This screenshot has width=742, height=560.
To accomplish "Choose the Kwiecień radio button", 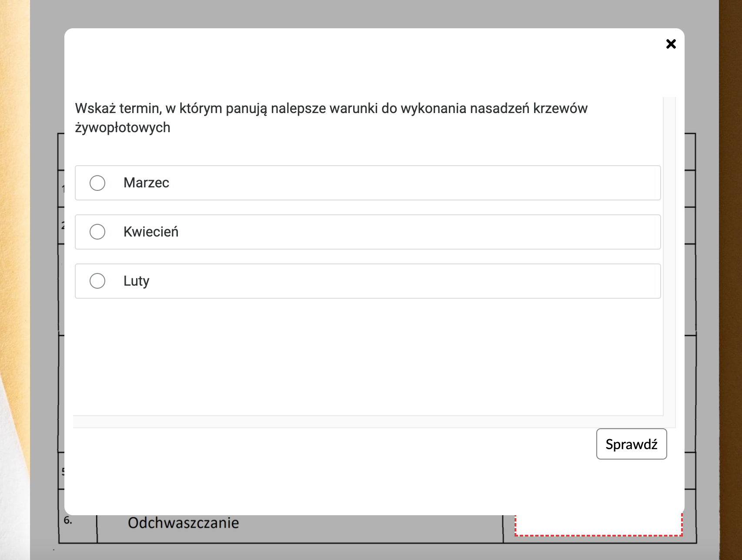I will [x=97, y=232].
